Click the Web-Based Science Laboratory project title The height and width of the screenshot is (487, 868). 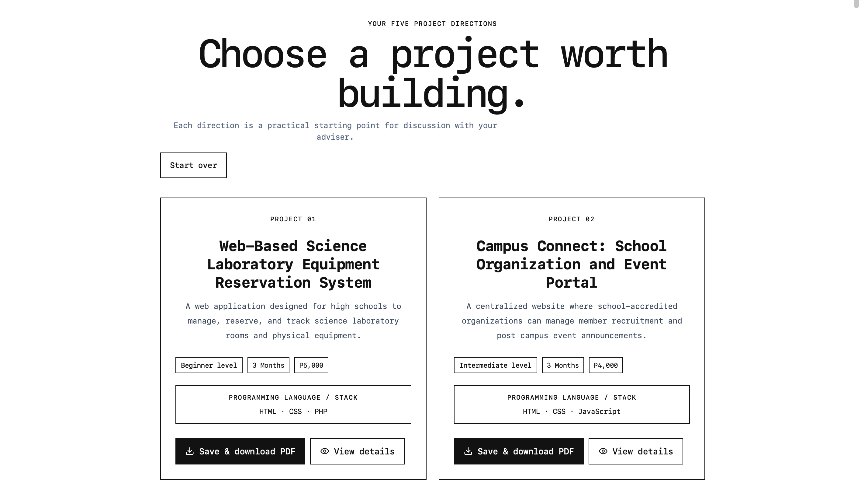293,265
